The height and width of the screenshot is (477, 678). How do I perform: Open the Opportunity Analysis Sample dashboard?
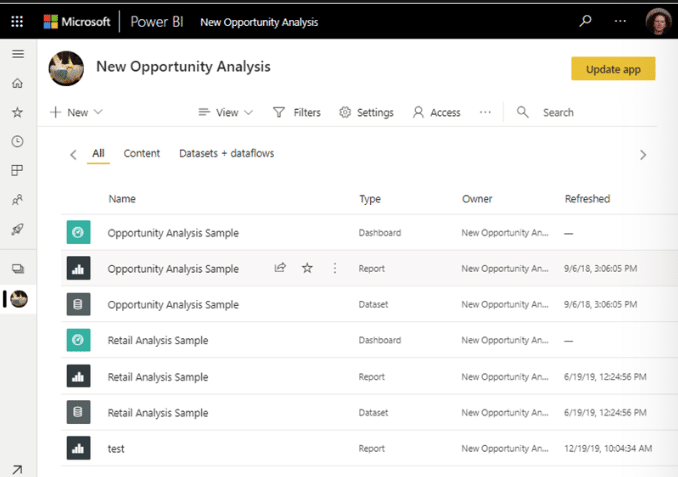tap(173, 233)
